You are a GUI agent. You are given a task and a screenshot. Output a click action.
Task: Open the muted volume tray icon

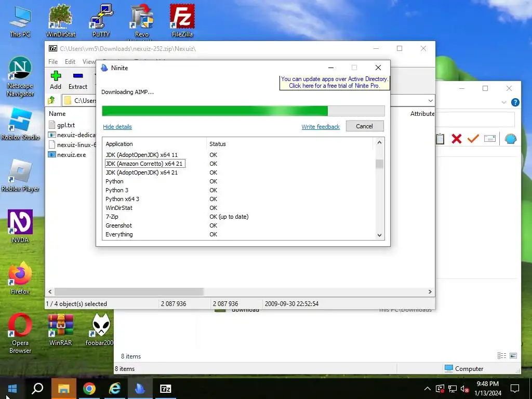point(465,389)
